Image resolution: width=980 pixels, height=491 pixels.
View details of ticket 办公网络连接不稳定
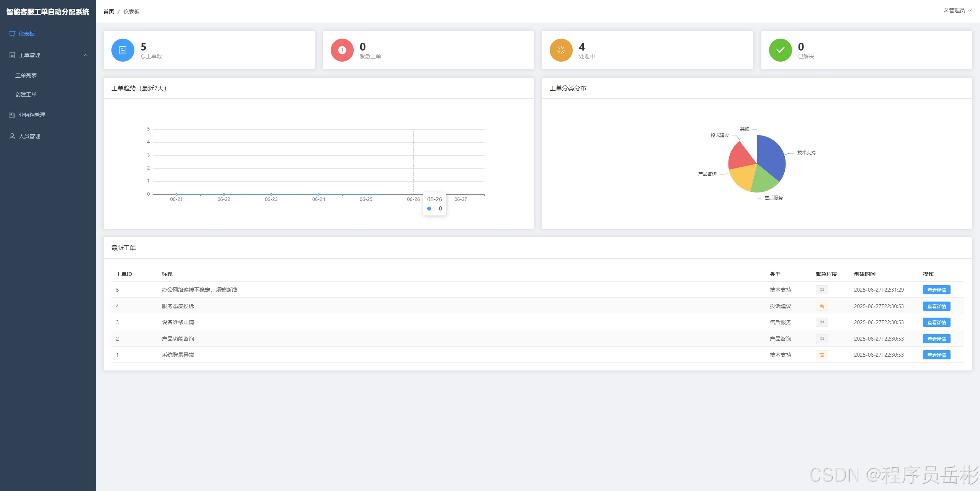tap(936, 290)
